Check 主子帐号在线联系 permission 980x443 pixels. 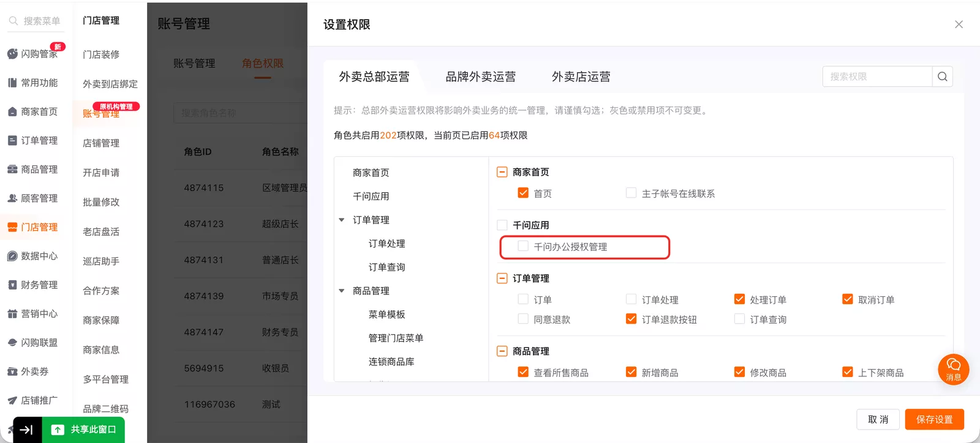coord(631,193)
